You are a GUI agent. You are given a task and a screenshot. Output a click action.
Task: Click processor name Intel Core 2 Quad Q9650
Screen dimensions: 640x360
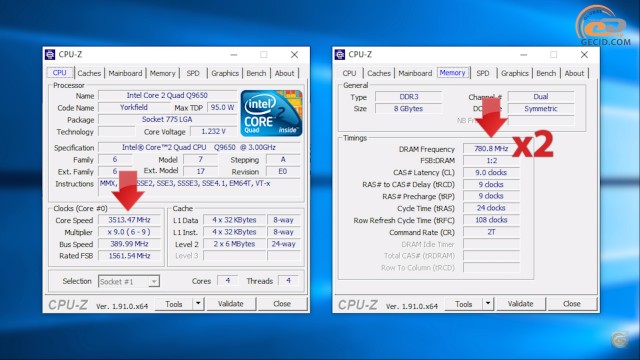point(167,95)
